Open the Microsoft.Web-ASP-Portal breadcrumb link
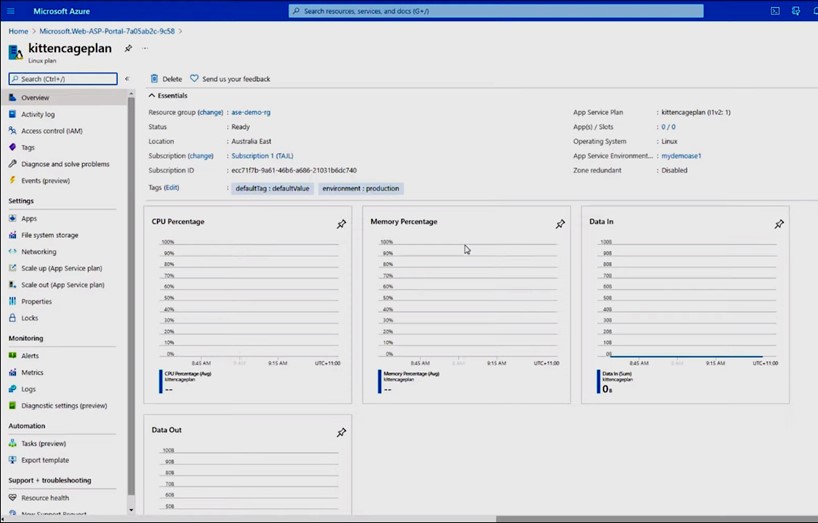Viewport: 818px width, 523px height. 107,31
